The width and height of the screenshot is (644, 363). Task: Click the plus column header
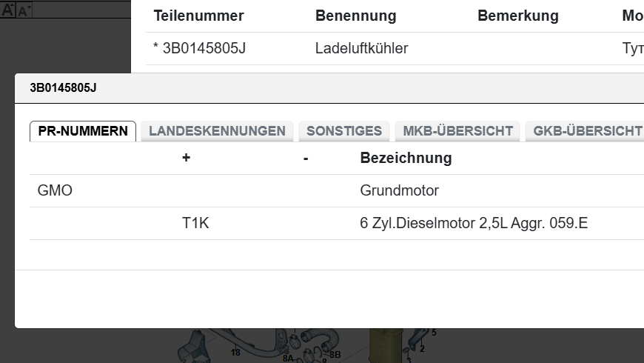186,158
